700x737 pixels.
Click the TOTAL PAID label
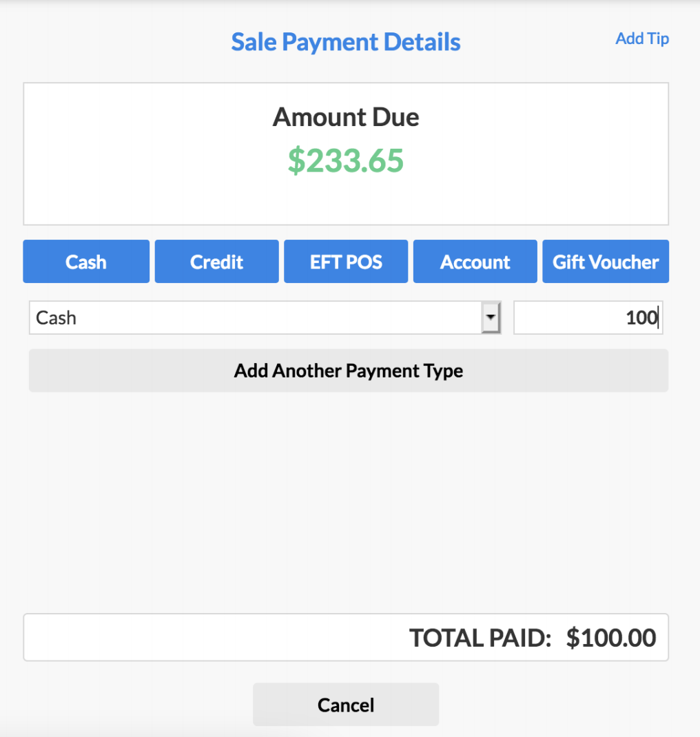pos(480,638)
